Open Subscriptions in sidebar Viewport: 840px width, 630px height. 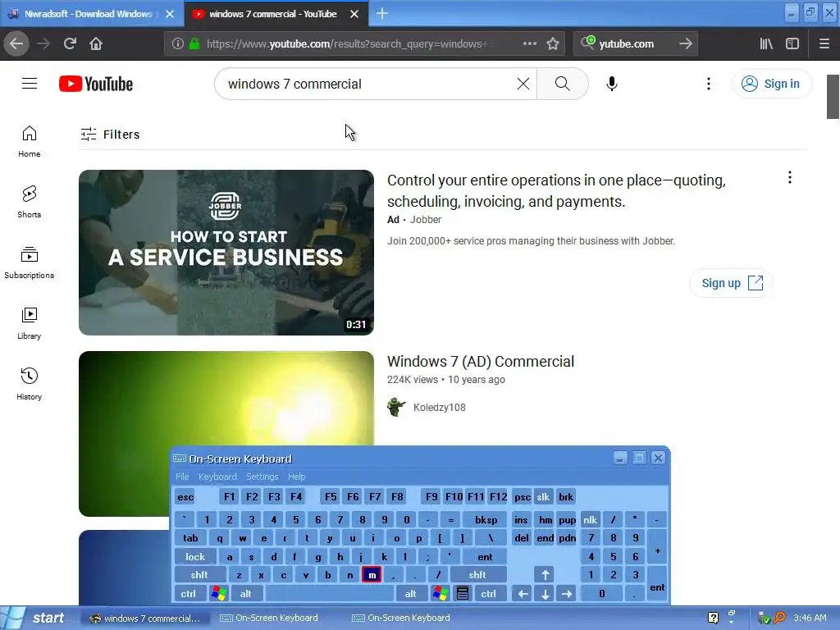[x=29, y=262]
